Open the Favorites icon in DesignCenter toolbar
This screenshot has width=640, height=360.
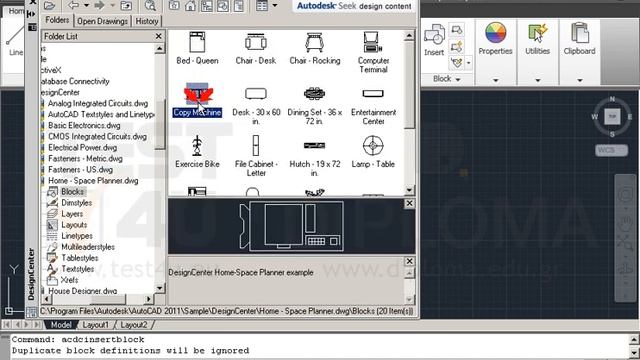click(174, 6)
